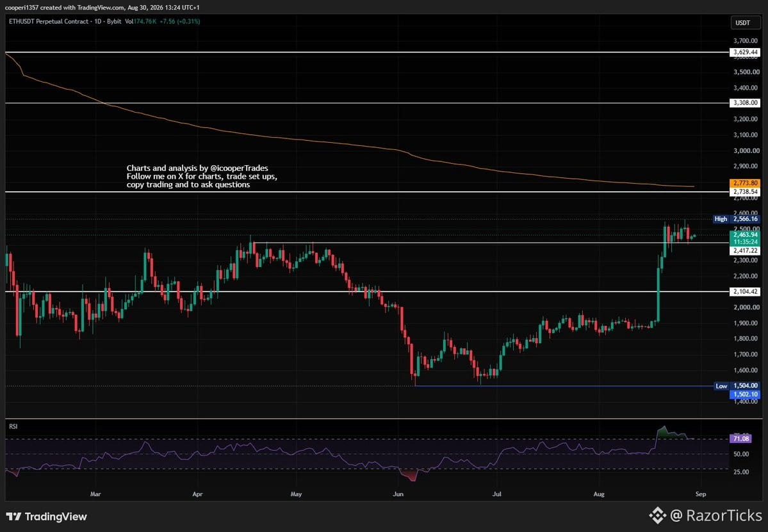Click the Vol 174.76K volume readout

(x=140, y=22)
